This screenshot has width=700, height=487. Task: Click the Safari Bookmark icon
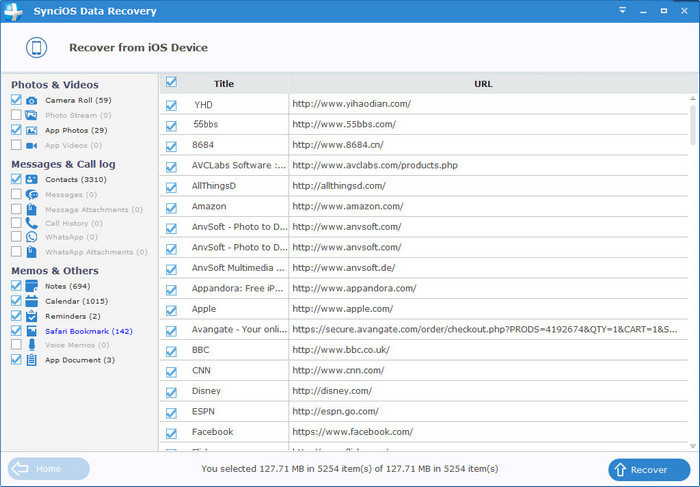(31, 331)
